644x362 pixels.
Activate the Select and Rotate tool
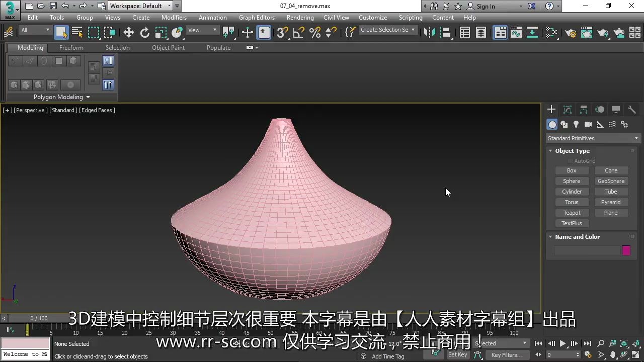point(145,33)
